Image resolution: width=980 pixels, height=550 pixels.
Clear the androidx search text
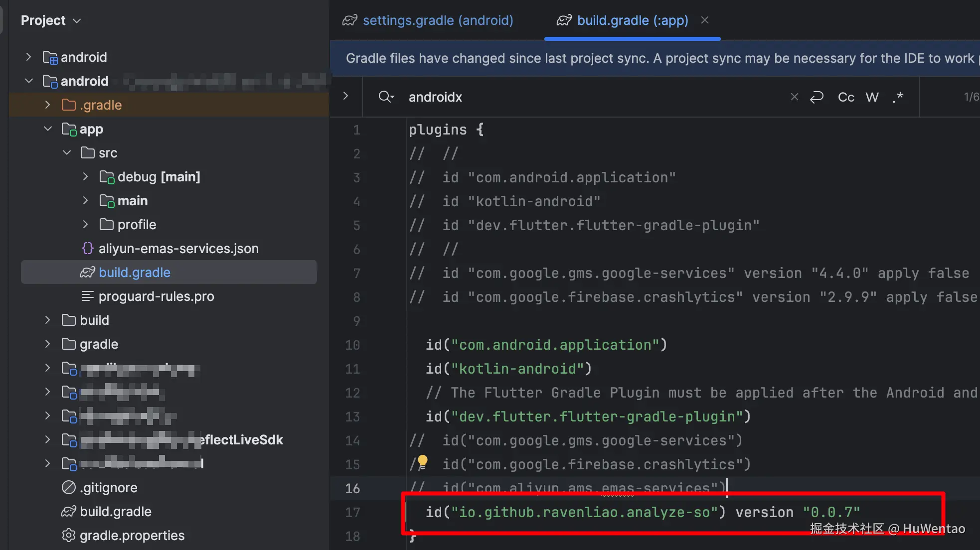(794, 97)
